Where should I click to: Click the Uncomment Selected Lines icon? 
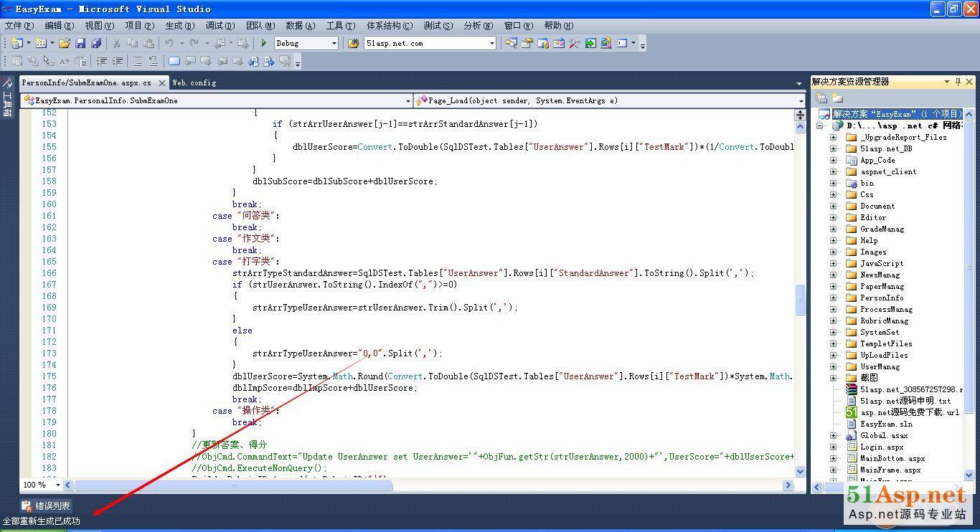[x=154, y=62]
